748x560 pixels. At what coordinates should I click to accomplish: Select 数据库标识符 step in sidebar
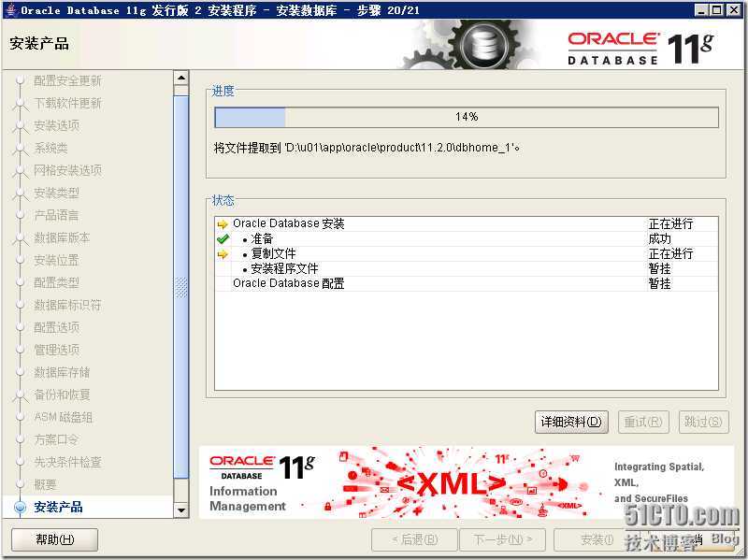click(x=67, y=306)
